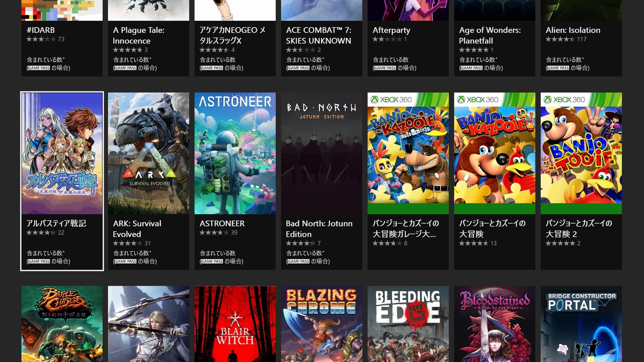
Task: Open A Plague Tale: Innocence title
Action: pos(138,35)
